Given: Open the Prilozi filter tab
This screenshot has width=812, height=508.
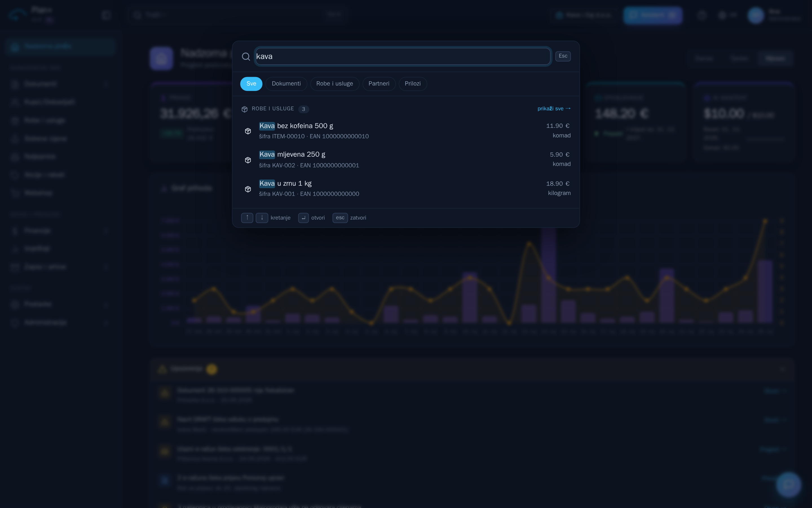Looking at the screenshot, I should point(413,84).
